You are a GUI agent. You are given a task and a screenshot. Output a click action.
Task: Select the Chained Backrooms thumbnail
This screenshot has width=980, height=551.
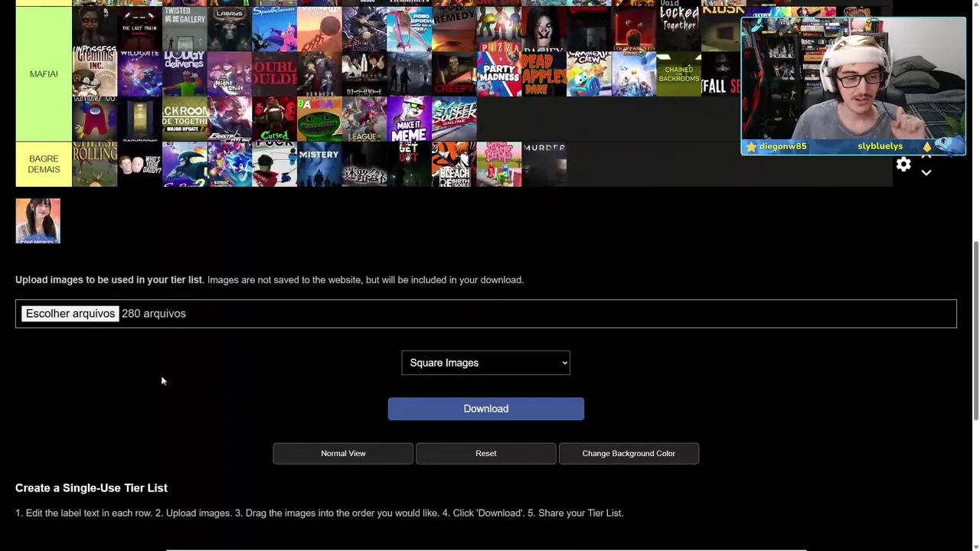coord(679,73)
